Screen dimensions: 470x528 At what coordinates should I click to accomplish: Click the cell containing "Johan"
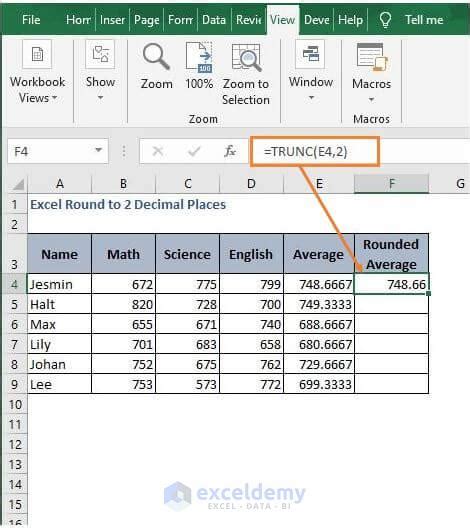click(x=60, y=364)
